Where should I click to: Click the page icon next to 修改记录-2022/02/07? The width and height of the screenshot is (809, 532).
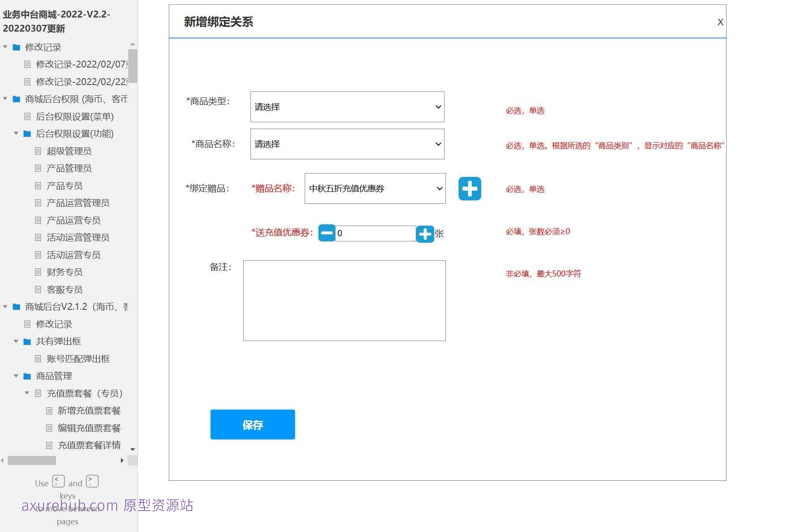tap(28, 65)
